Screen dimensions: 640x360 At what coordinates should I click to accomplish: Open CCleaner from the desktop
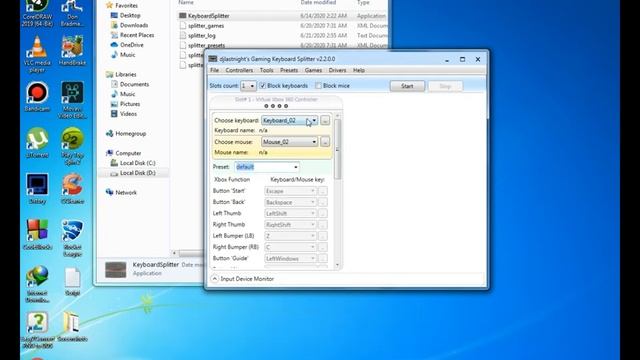pyautogui.click(x=72, y=189)
